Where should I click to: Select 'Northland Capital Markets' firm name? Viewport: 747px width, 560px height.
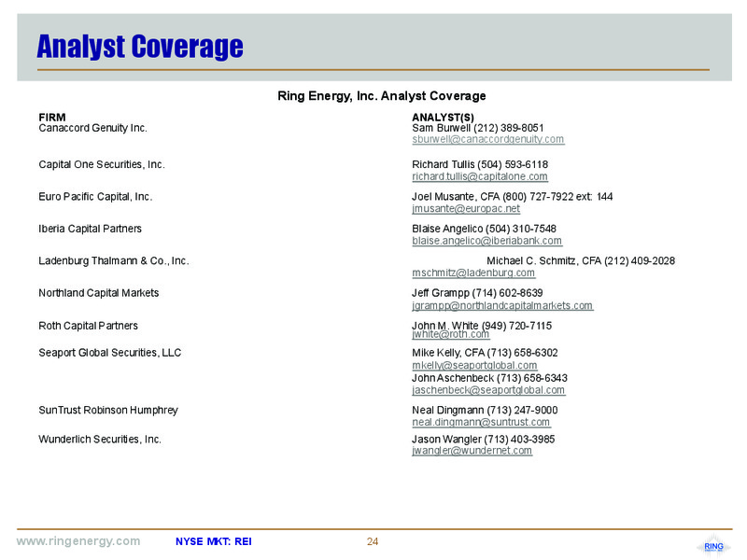point(99,293)
